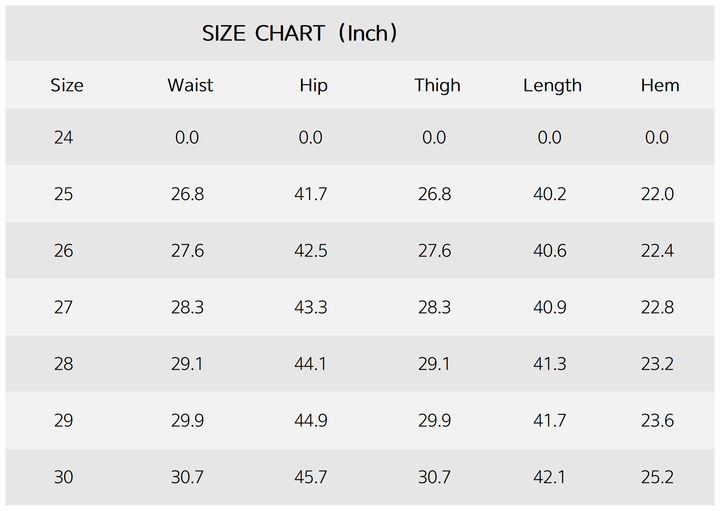Viewport: 720px width, 511px height.
Task: Click the size 25 row label
Action: pos(64,194)
